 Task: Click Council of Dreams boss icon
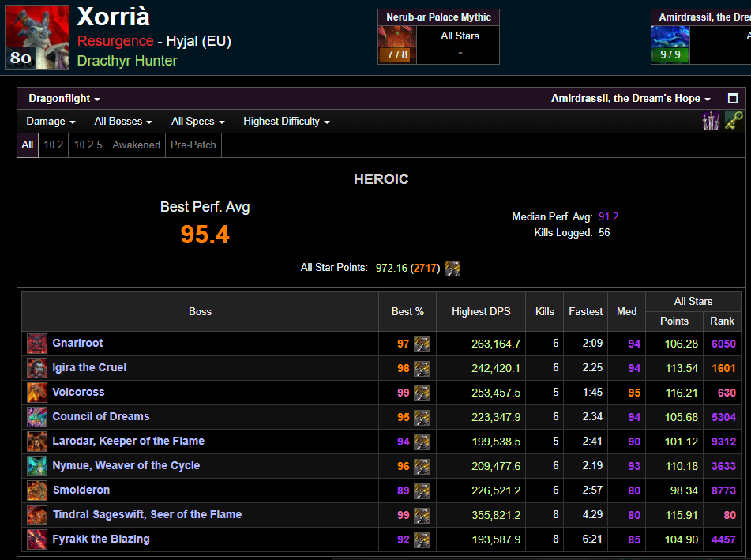pos(37,417)
